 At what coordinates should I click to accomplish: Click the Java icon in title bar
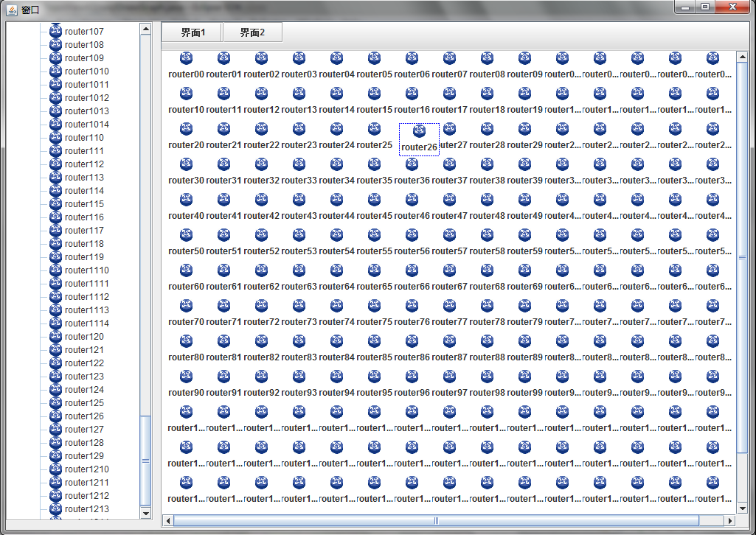click(12, 9)
